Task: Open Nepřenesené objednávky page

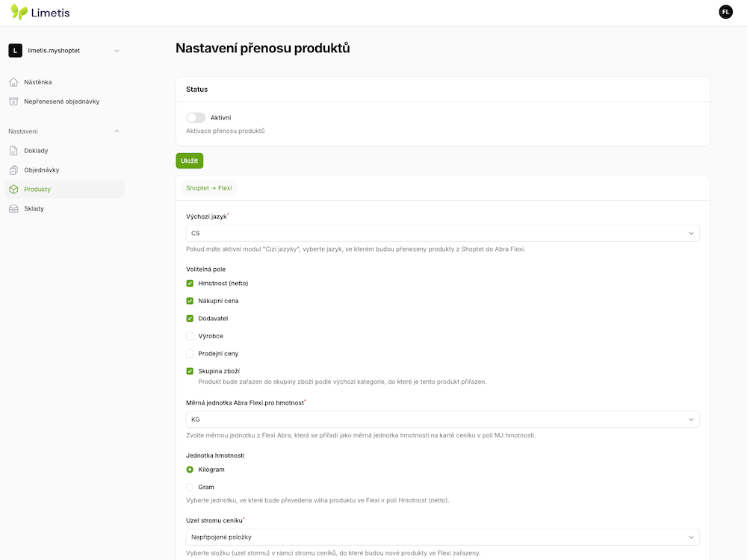Action: click(64, 102)
